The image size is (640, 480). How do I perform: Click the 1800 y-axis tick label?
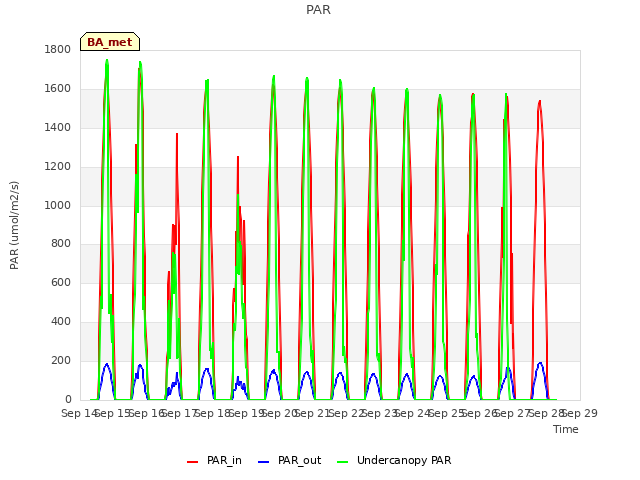(58, 49)
